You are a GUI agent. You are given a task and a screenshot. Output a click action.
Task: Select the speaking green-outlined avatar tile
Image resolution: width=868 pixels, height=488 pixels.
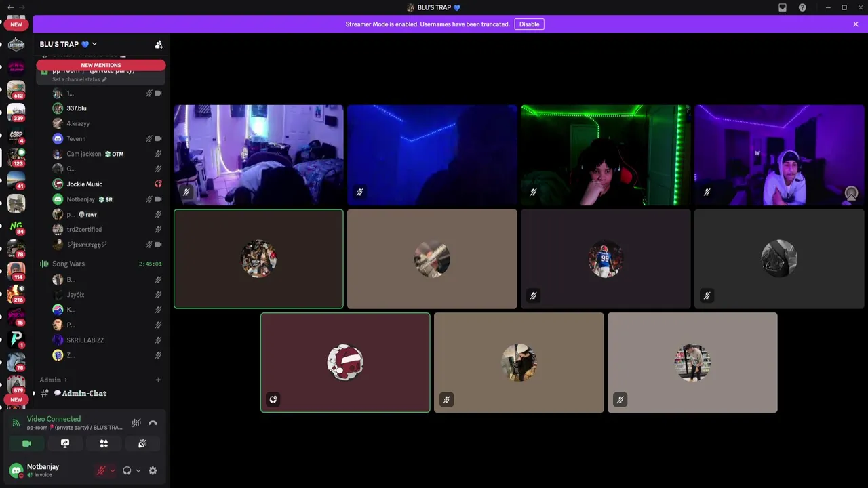point(258,259)
